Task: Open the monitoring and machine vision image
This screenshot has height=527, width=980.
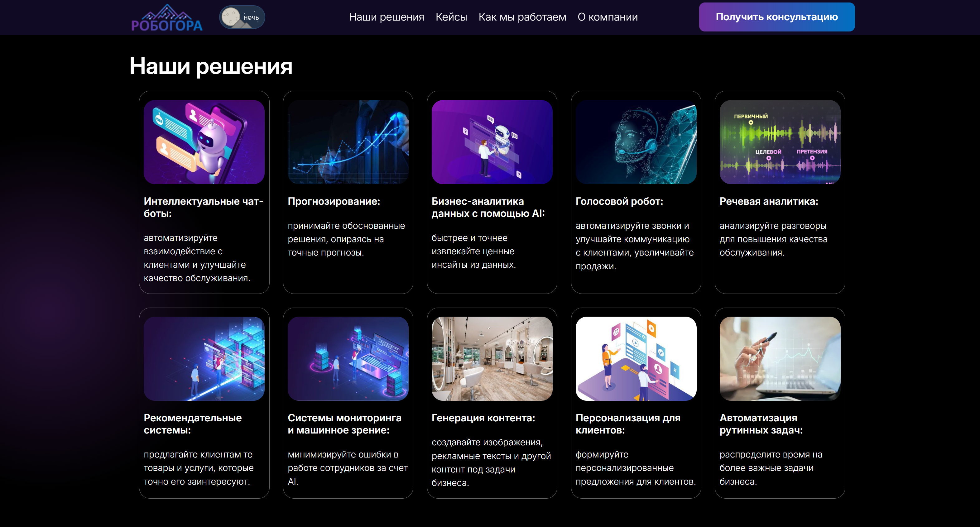Action: (x=348, y=359)
